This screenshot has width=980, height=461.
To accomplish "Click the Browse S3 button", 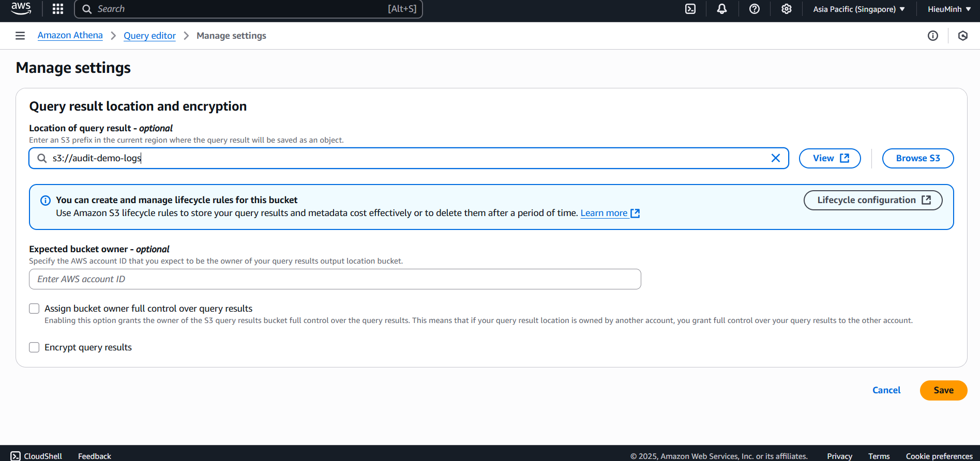I will [918, 158].
